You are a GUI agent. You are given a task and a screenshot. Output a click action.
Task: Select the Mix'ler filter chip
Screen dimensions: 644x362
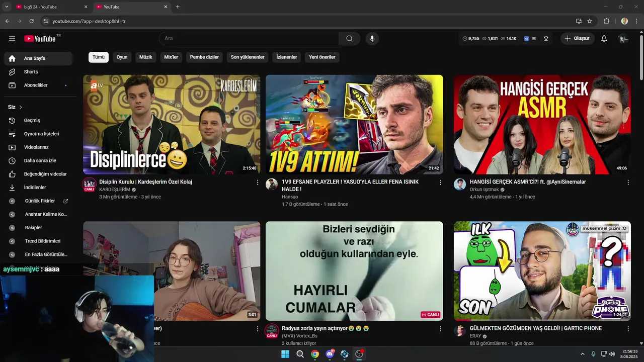171,57
